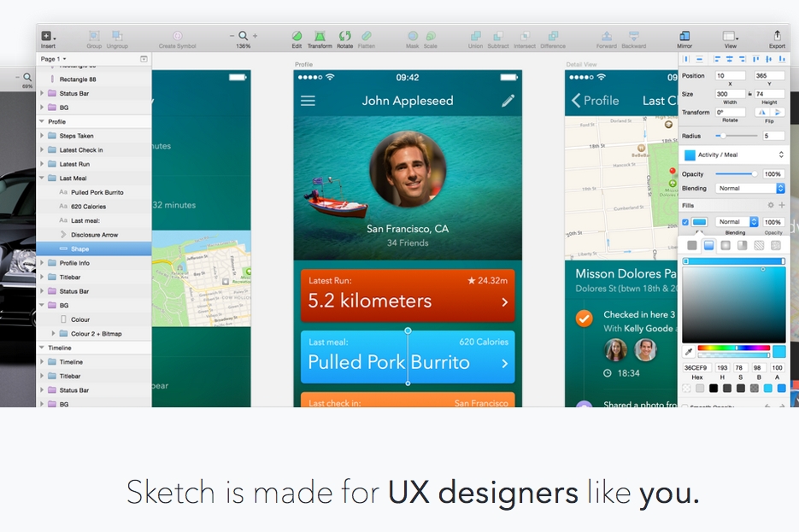Select the Shape layer
This screenshot has height=532, width=799.
[x=94, y=249]
